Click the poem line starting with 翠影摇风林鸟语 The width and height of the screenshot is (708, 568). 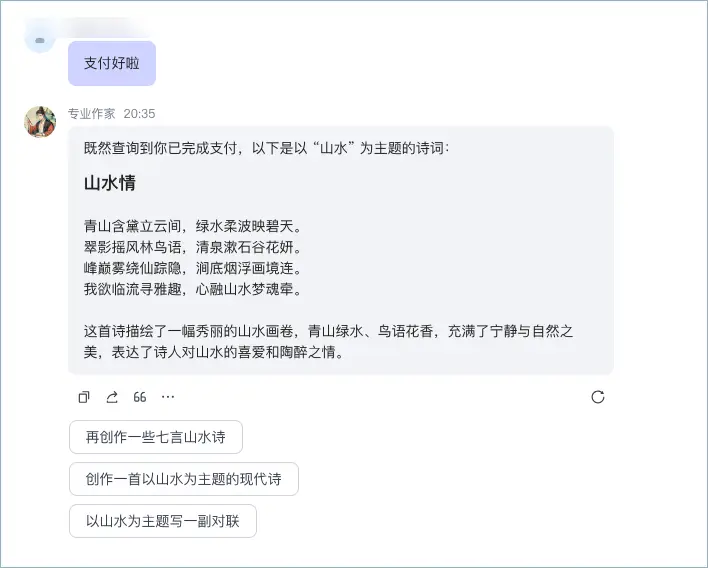[x=193, y=247]
